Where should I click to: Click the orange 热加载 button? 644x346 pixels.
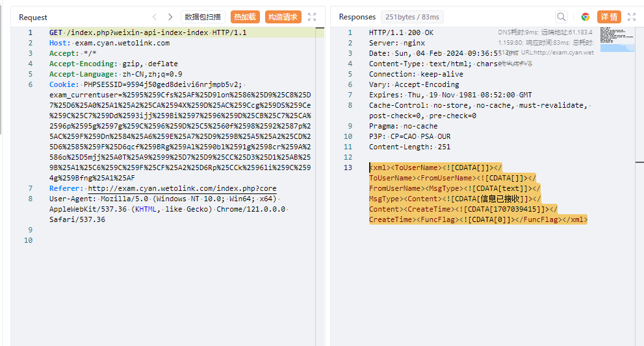[x=245, y=17]
